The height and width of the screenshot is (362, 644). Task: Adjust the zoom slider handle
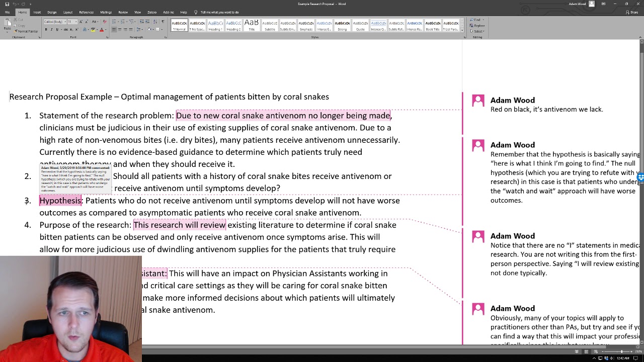tap(622, 351)
